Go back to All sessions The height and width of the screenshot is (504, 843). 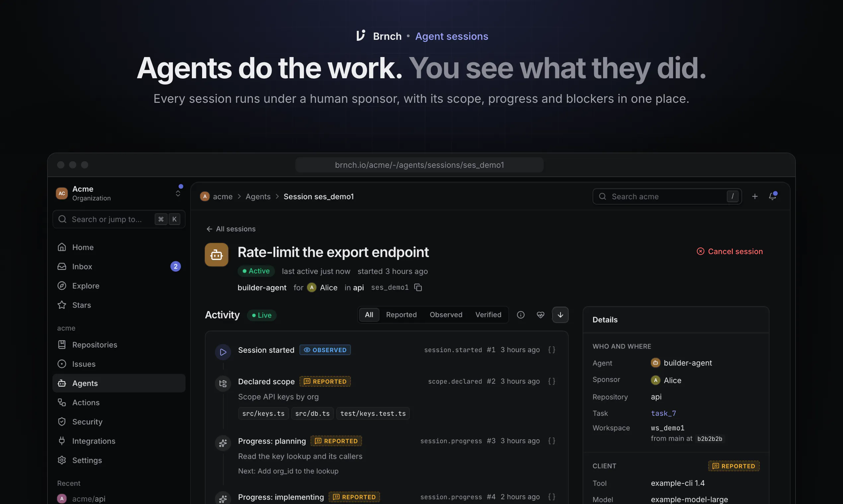click(231, 229)
